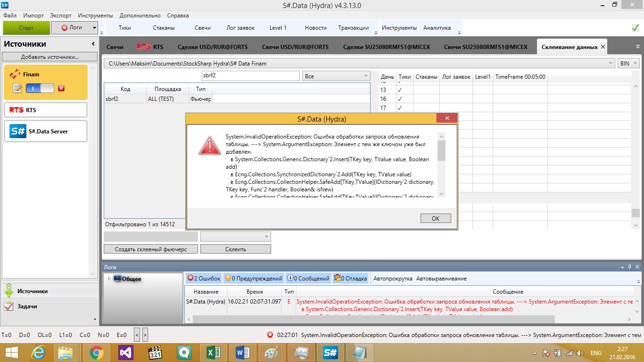Click the error status icon in status bar
This screenshot has height=362, width=644.
270,335
